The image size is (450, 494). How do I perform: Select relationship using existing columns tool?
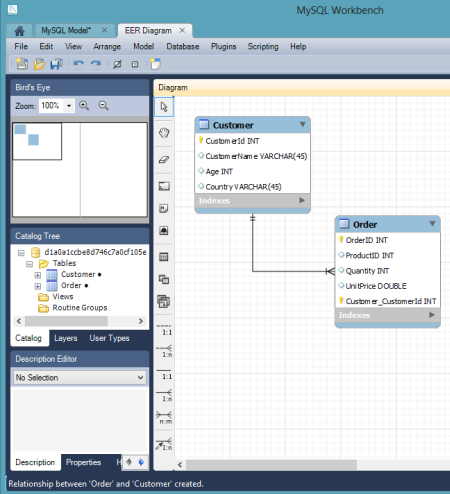164,444
